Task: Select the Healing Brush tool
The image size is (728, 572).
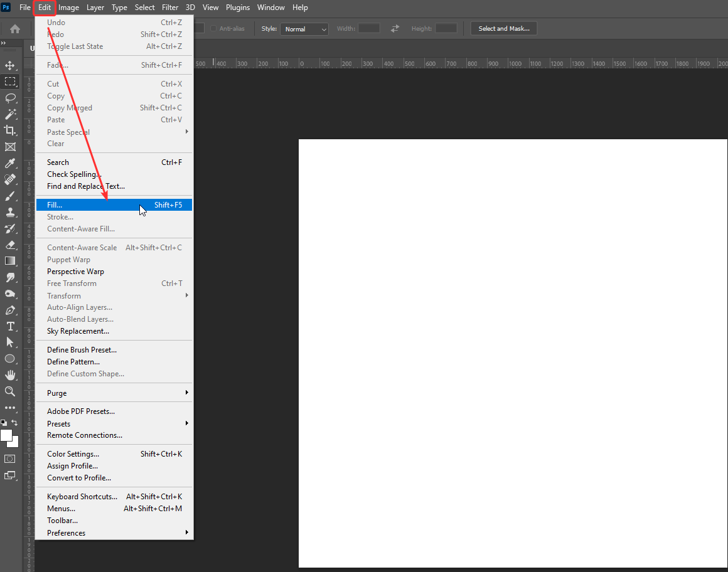Action: coord(10,179)
